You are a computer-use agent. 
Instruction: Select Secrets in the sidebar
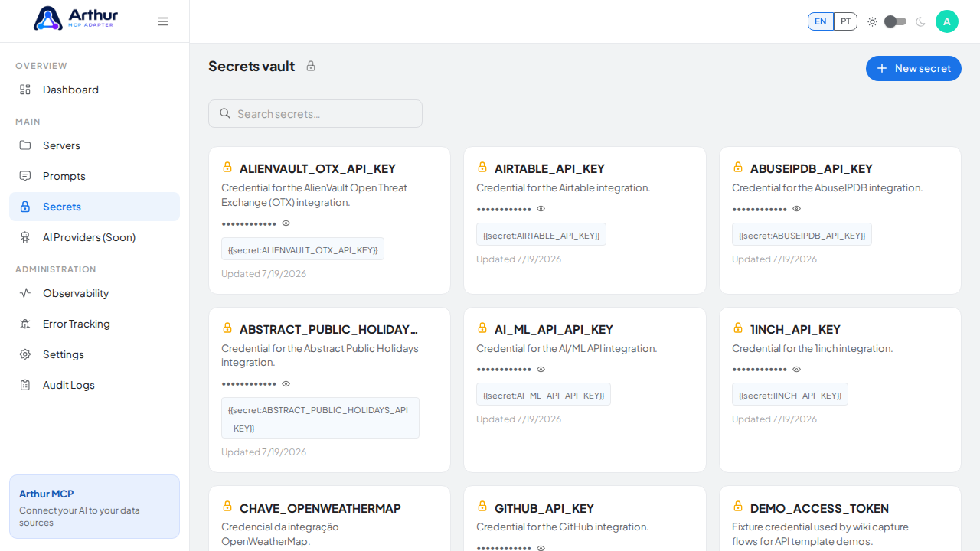point(94,207)
